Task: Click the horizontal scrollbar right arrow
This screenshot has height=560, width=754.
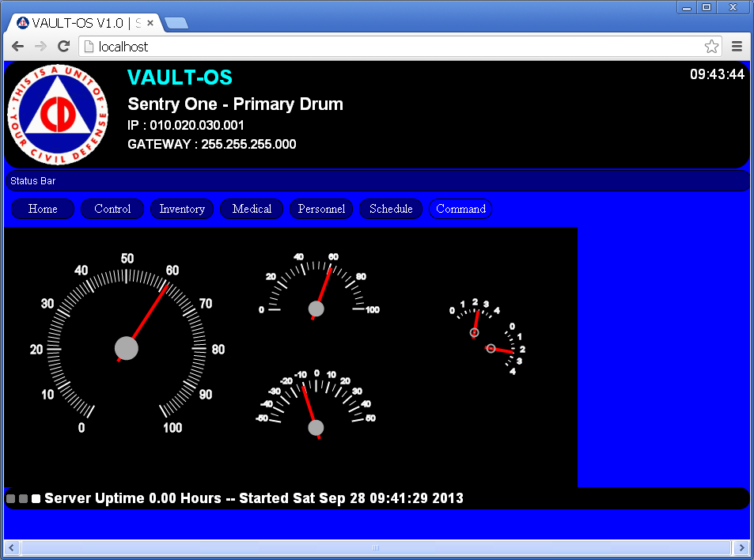Action: point(741,547)
